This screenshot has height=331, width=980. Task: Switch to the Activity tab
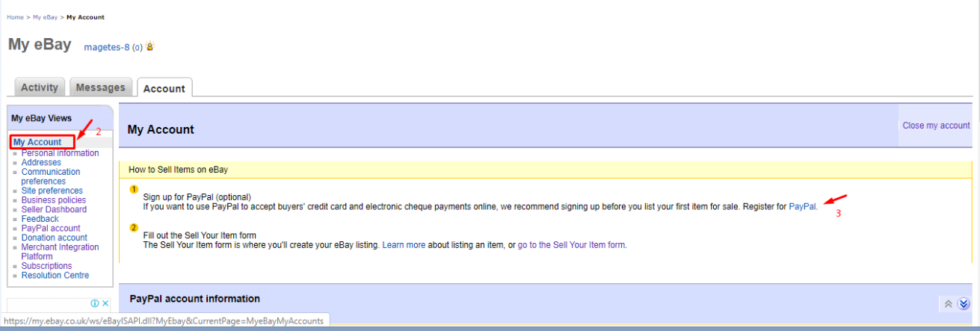pos(40,87)
